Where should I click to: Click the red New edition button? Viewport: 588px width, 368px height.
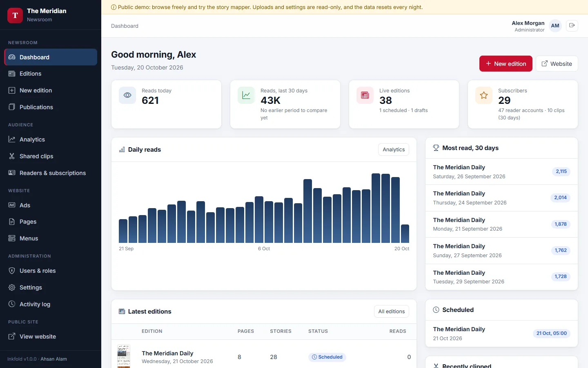[506, 64]
